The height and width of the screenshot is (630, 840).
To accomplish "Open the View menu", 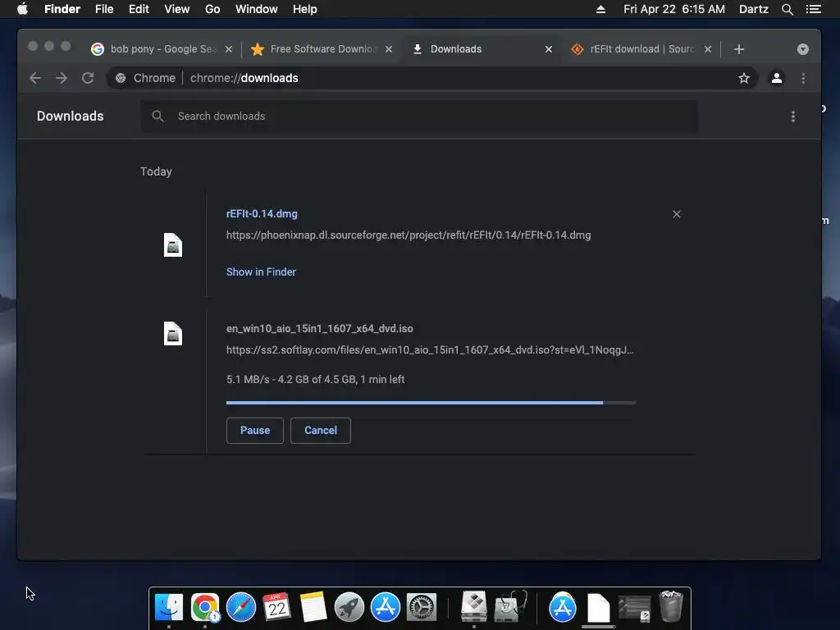I will (177, 9).
